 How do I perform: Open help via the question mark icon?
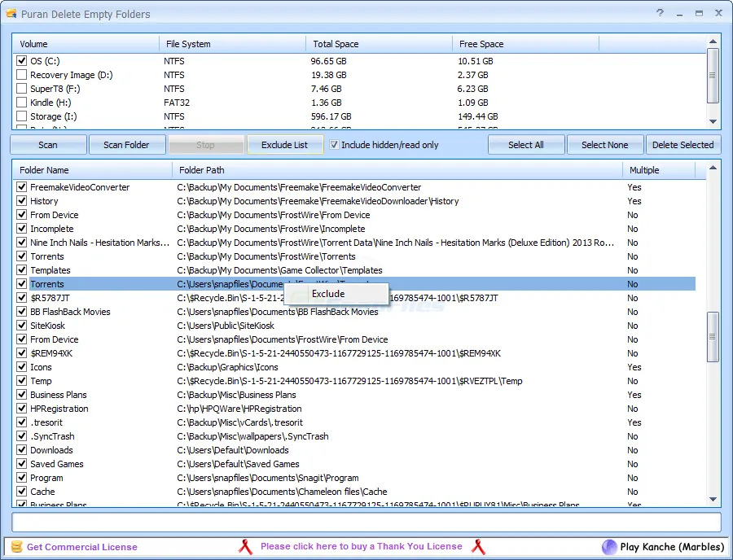[660, 12]
